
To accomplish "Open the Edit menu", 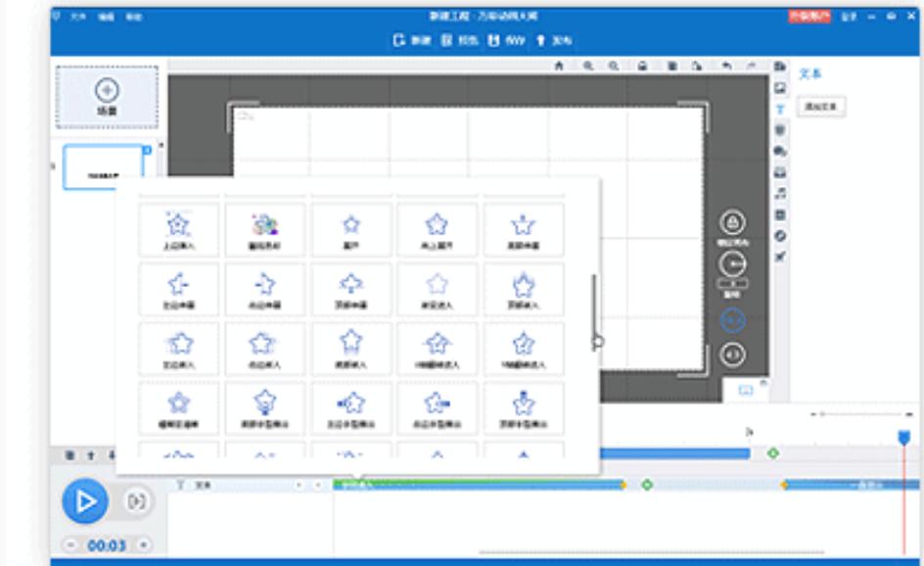I will point(106,17).
